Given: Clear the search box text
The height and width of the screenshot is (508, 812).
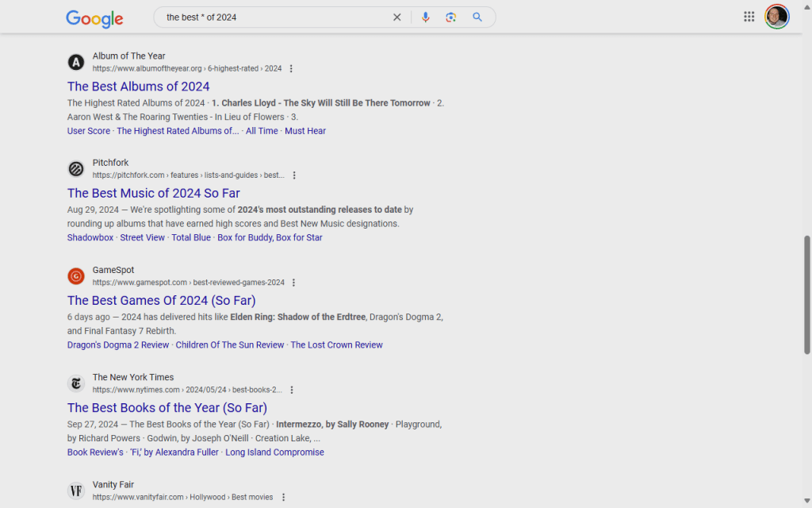Looking at the screenshot, I should (x=397, y=17).
